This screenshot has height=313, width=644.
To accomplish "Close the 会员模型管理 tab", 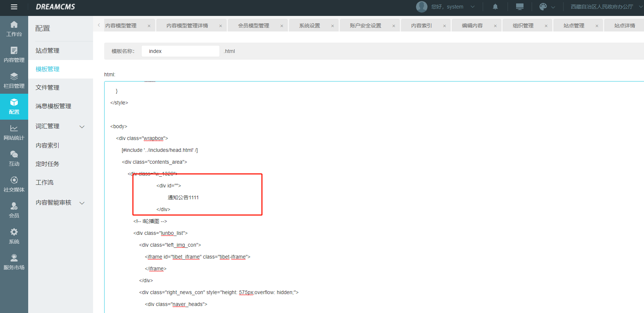I will tap(282, 26).
